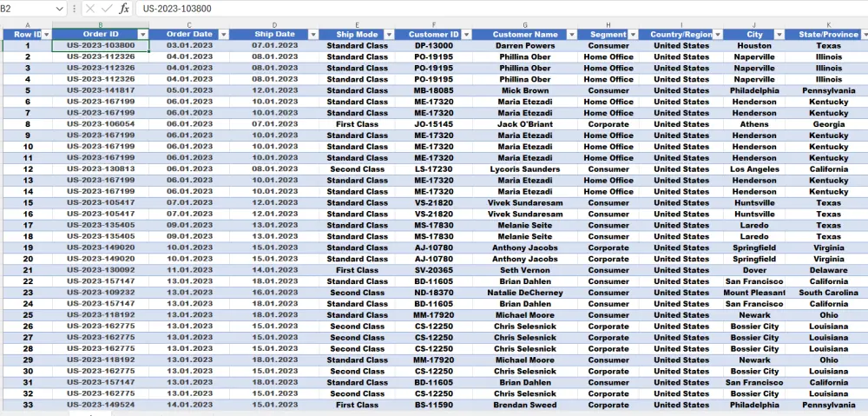Click city cell Mount Pleasant
The height and width of the screenshot is (416, 868).
[x=754, y=293]
